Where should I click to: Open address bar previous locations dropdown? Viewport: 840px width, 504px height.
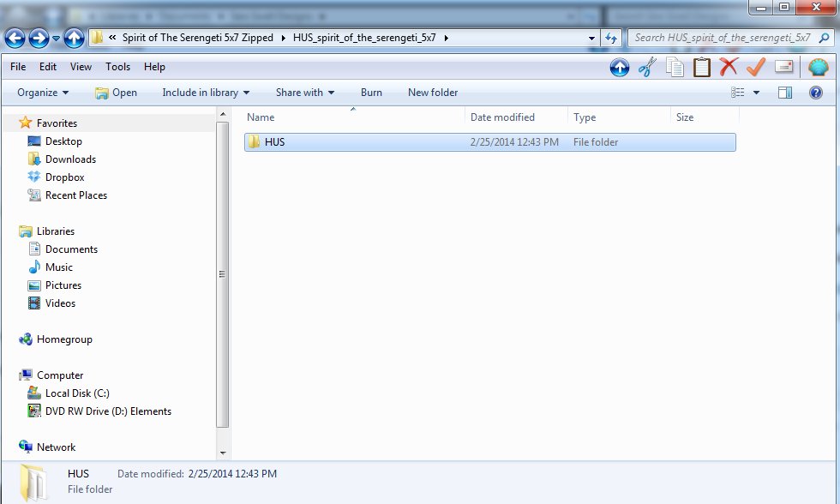tap(591, 38)
